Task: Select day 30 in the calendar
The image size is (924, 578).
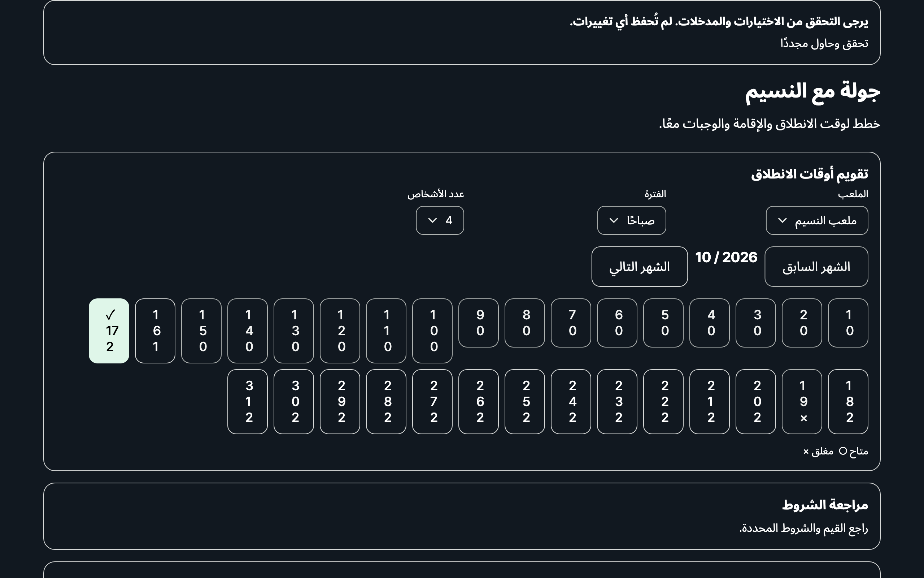Action: (x=293, y=402)
